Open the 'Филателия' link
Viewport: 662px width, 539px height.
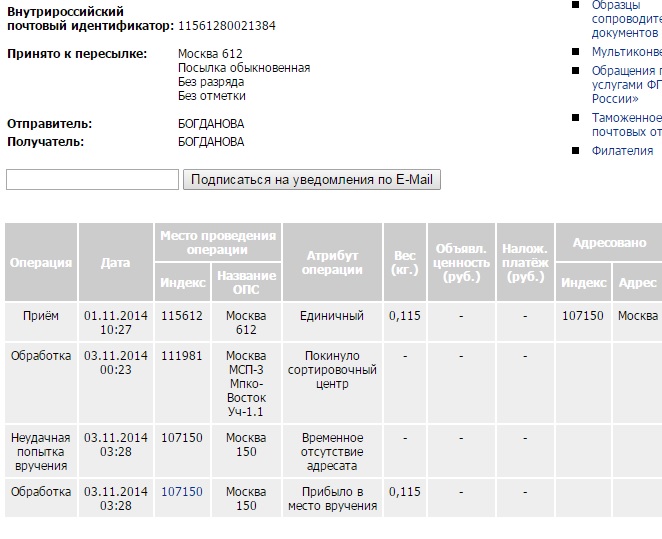point(622,151)
